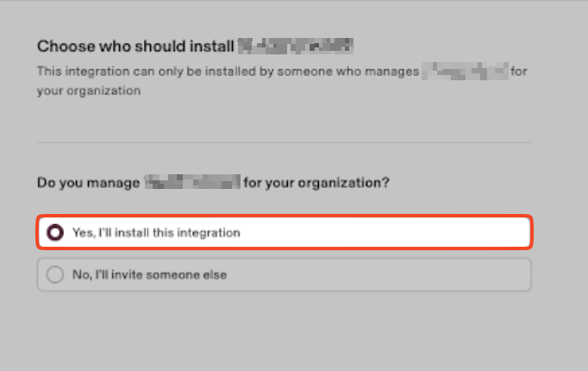Click "for your organization?" in the question
The height and width of the screenshot is (371, 588).
316,183
